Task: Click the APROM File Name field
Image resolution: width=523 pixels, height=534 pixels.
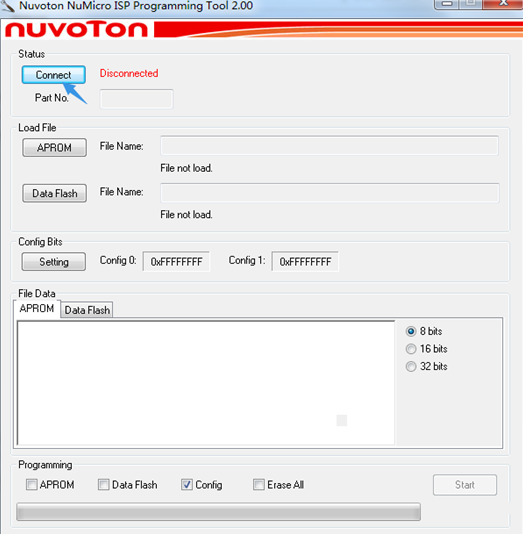Action: tap(330, 145)
